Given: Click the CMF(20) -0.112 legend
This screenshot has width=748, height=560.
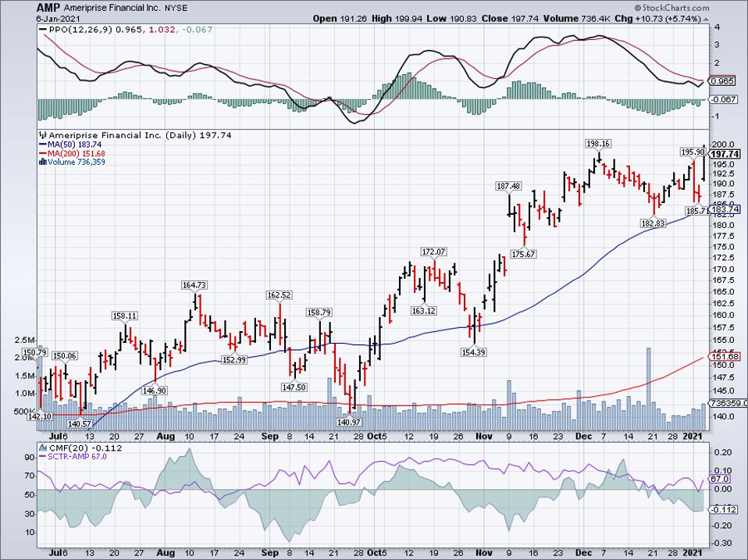Looking at the screenshot, I should pyautogui.click(x=85, y=448).
